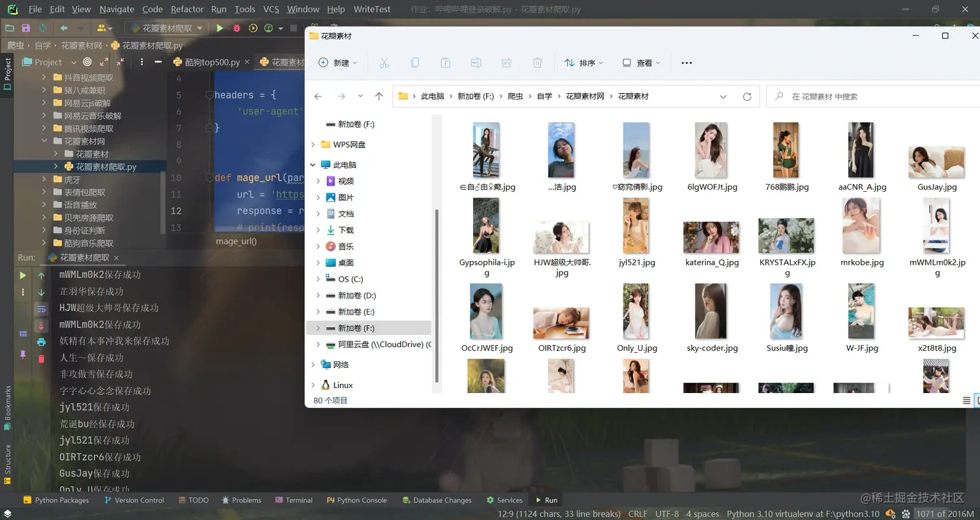Screen dimensions: 980x520
Task: Click the Delete icon in File Explorer toolbar
Action: click(x=537, y=63)
